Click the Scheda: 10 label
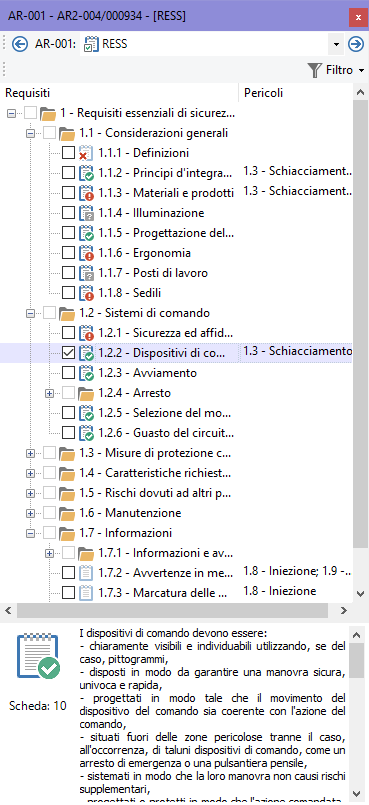The width and height of the screenshot is (369, 805). click(x=38, y=706)
